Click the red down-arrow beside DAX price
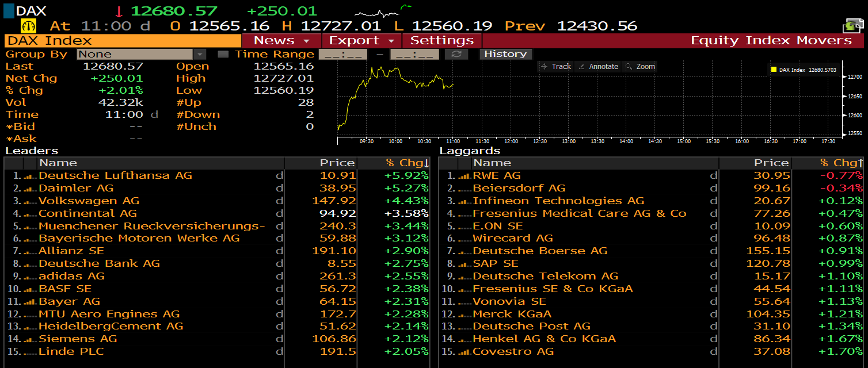 coord(120,11)
